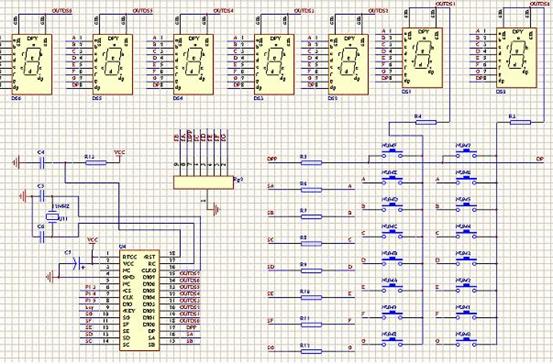Viewport: 553px width, 364px height.
Task: Select the resistor on the DPP line
Action: click(311, 163)
